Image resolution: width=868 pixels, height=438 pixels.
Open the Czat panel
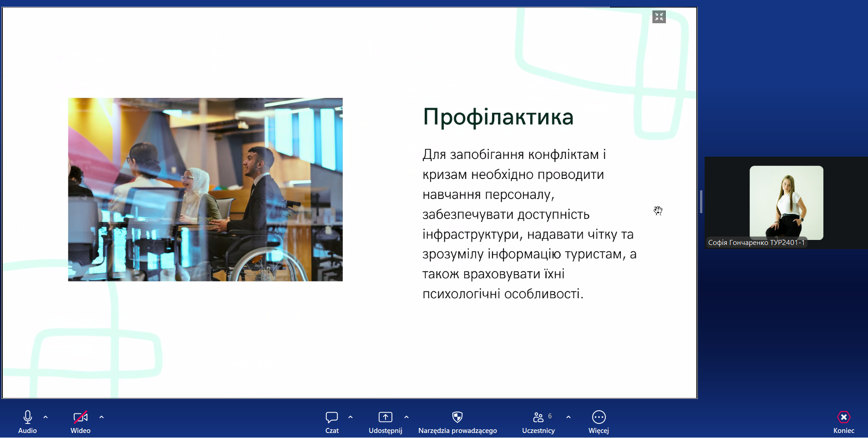332,422
